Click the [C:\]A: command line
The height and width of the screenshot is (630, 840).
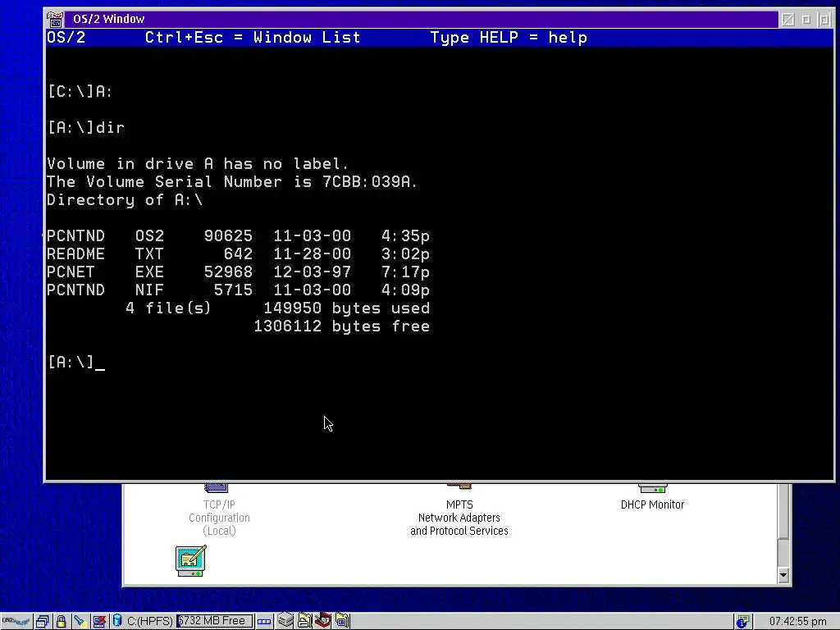(80, 92)
